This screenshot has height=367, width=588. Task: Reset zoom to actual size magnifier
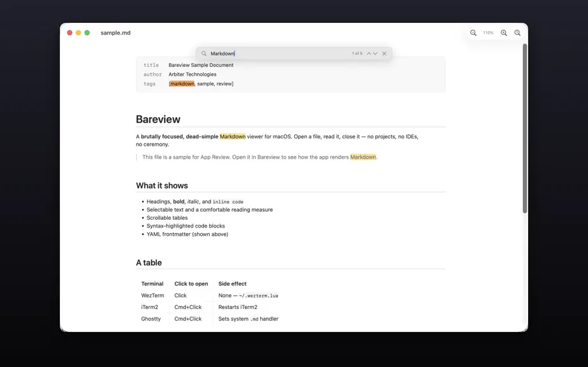[x=517, y=33]
